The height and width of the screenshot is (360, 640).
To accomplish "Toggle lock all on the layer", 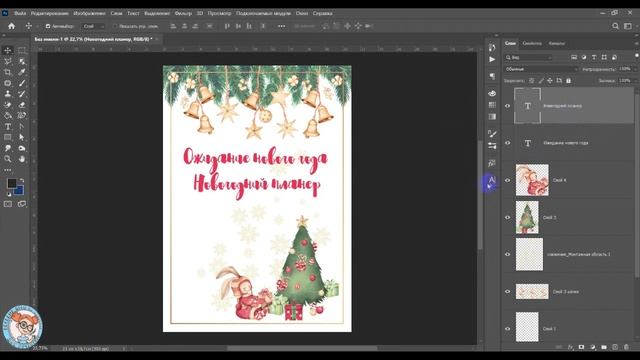I will point(569,81).
